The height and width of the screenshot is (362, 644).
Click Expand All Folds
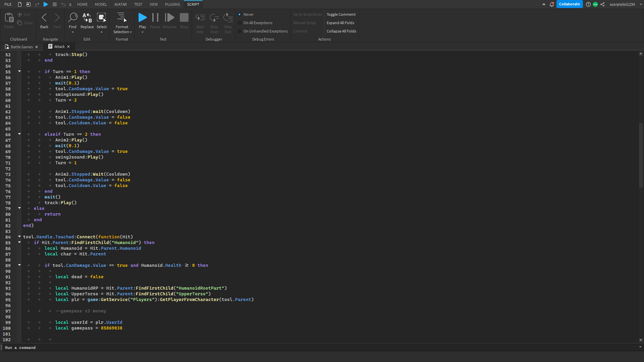(x=340, y=23)
